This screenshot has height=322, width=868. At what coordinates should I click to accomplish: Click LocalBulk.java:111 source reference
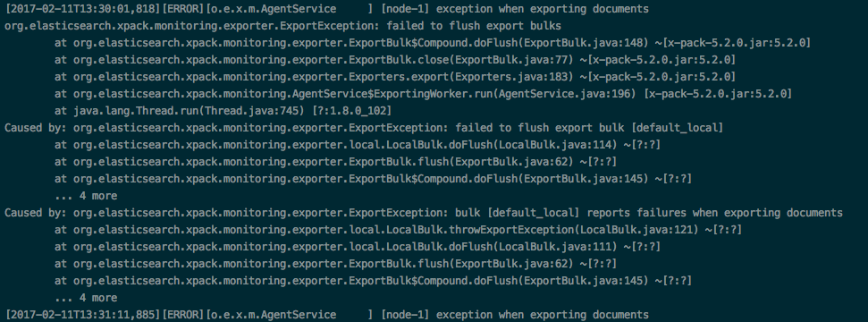[554, 247]
